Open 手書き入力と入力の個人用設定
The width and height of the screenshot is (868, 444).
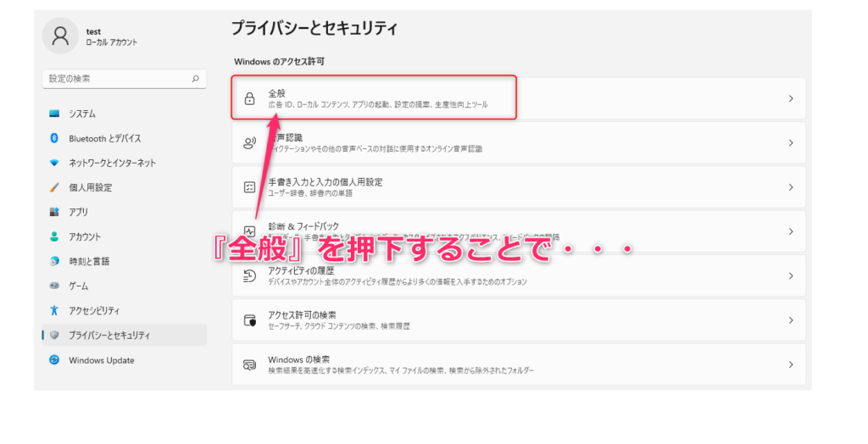pos(519,187)
